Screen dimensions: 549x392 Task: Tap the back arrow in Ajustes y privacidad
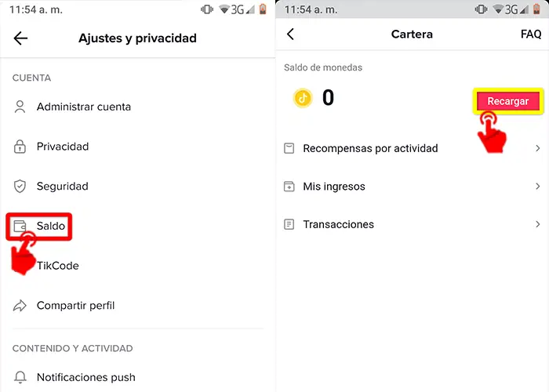[x=20, y=38]
